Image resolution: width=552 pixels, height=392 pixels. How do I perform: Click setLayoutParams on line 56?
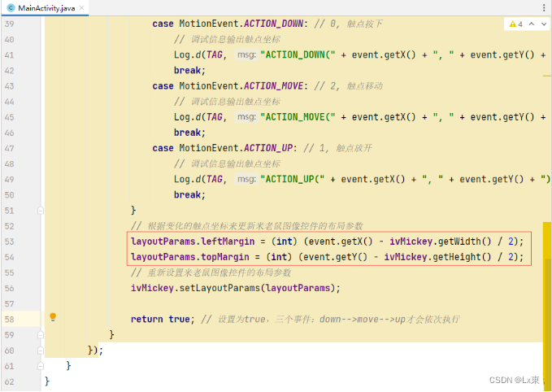tap(219, 288)
